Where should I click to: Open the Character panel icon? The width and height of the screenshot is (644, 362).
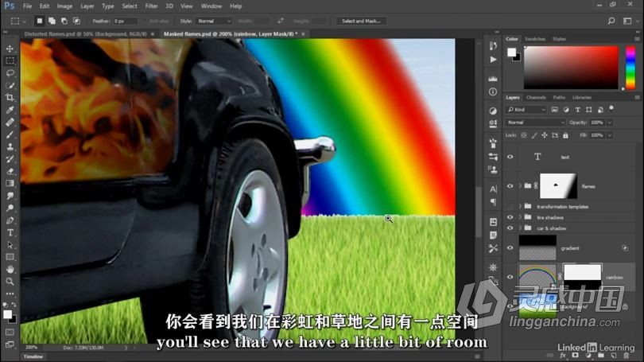[493, 189]
